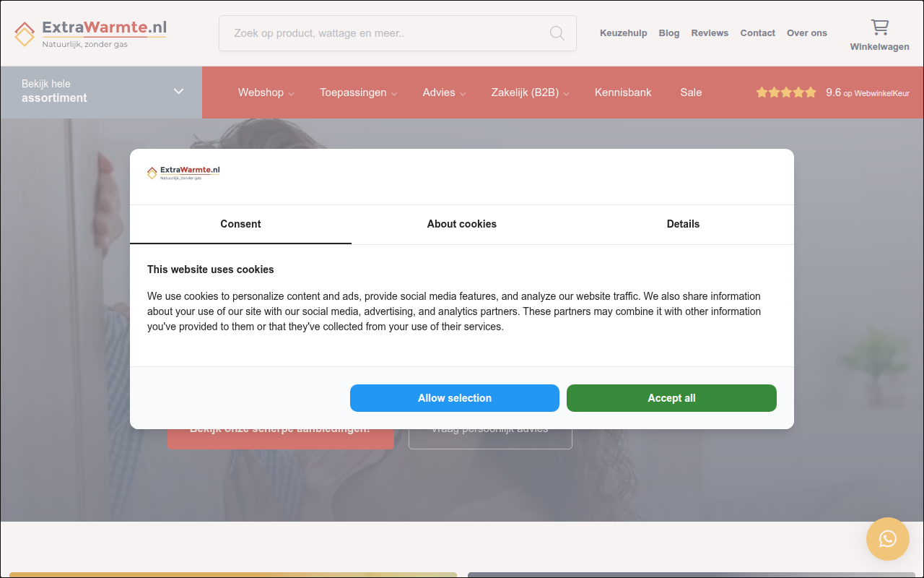Open the WhatsApp chat bubble
924x578 pixels.
pyautogui.click(x=888, y=539)
